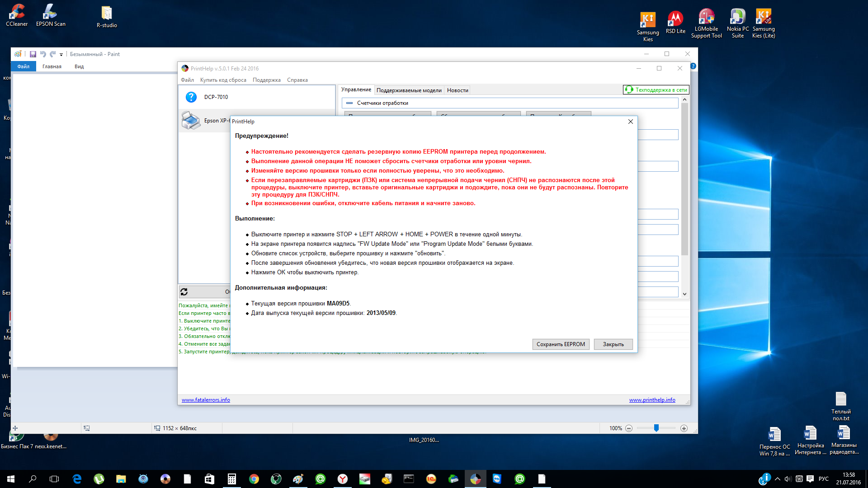The image size is (868, 488).
Task: Select the Epson XP printer in the list
Action: [205, 121]
